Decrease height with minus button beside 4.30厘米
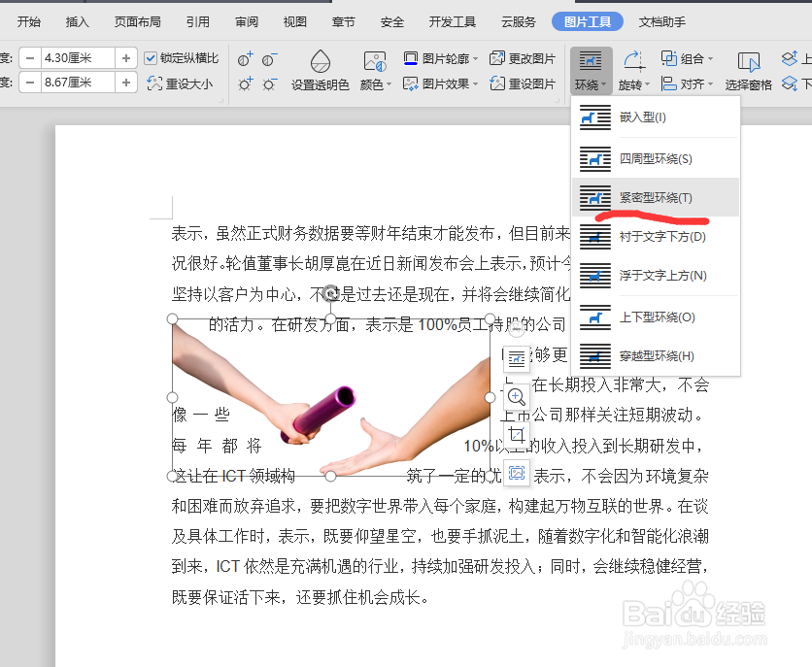812x667 pixels. point(30,58)
